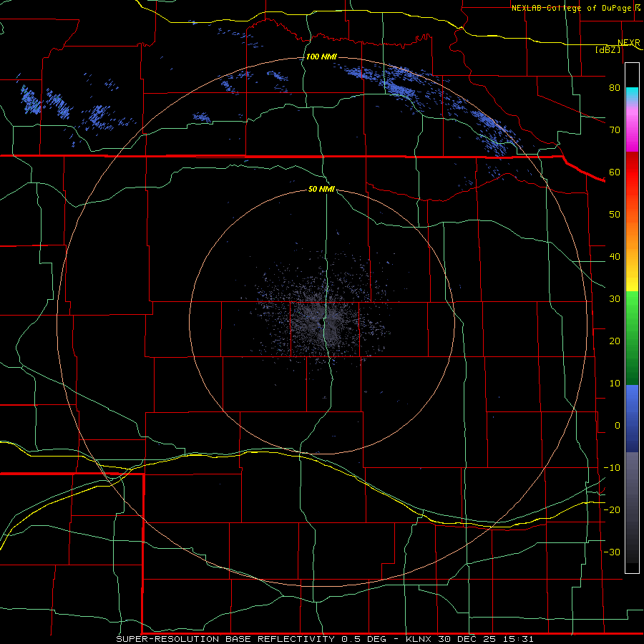
Task: Click the 0 value on the dBZ scale
Action: pyautogui.click(x=618, y=426)
